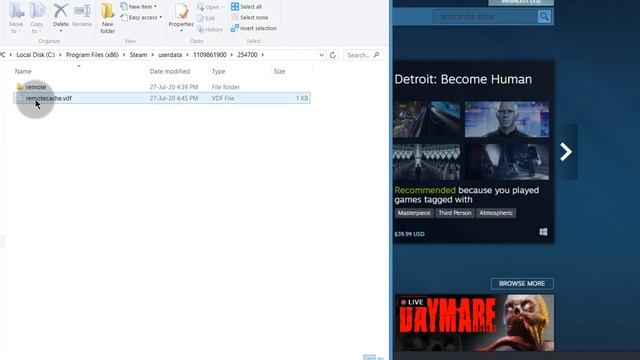Click the 254700 breadcrumb folder
Viewport: 640px width, 360px height.
[247, 55]
